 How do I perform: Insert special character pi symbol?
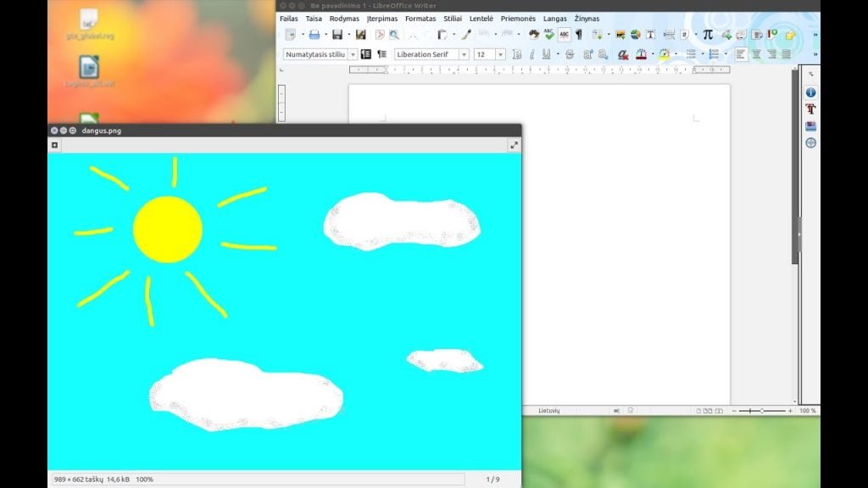tap(708, 35)
